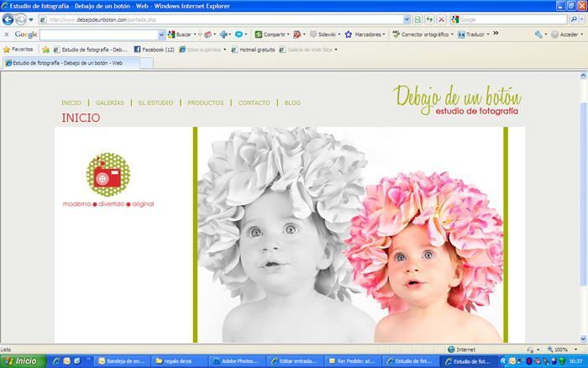Visit the BLOG link
588x368 pixels.
coord(292,103)
